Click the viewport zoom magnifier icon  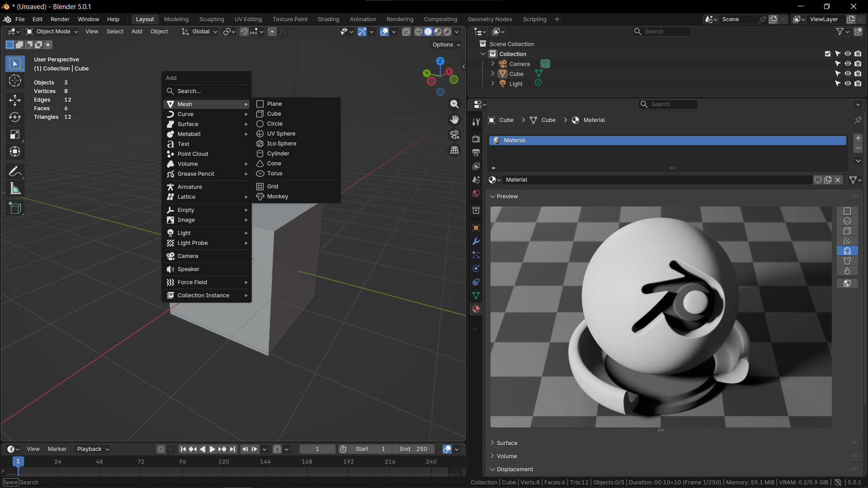pyautogui.click(x=454, y=104)
